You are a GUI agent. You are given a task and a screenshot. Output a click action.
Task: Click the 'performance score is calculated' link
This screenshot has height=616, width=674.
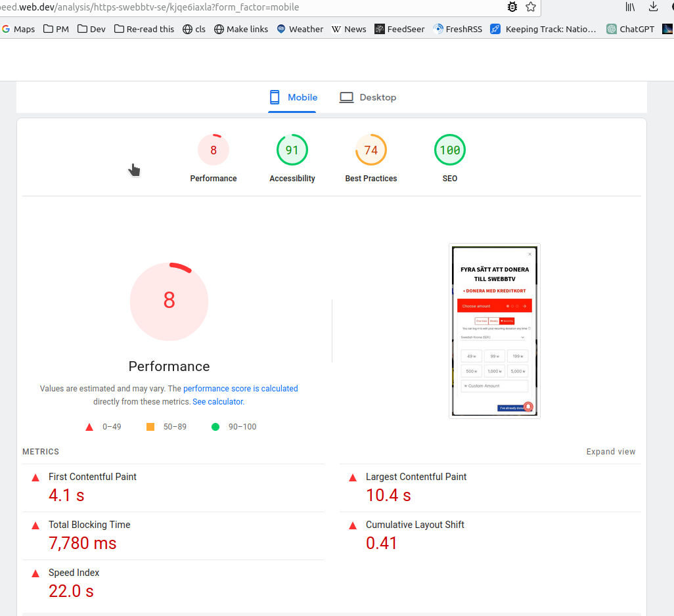pyautogui.click(x=240, y=388)
